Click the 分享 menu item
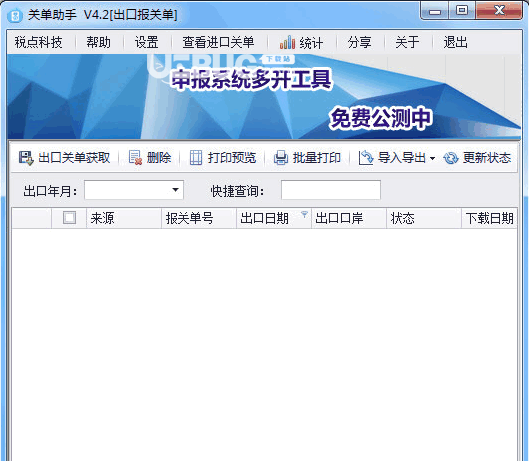Screen dimensions: 529x462 click(x=360, y=43)
